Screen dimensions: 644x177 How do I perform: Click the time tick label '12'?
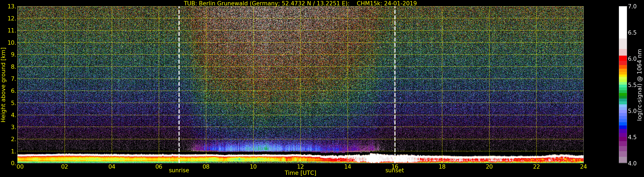click(x=300, y=166)
